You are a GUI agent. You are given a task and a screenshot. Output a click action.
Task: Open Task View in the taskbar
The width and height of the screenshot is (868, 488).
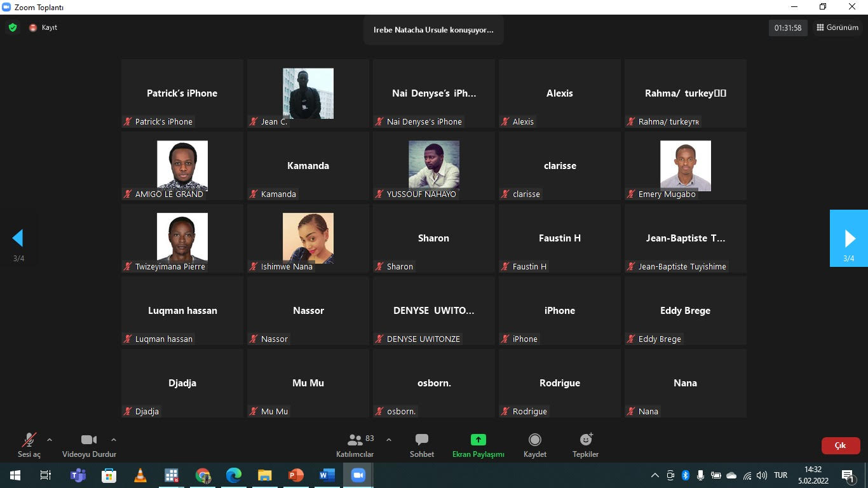tap(46, 475)
